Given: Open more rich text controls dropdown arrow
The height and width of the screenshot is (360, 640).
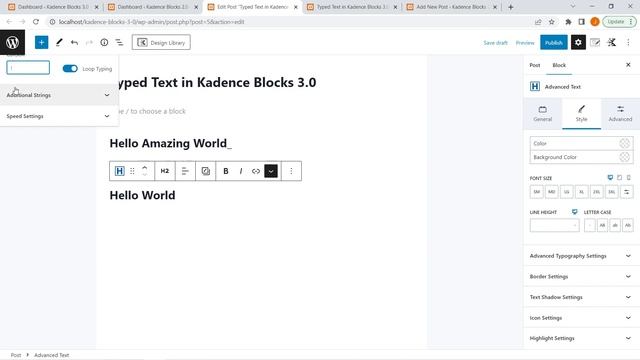Looking at the screenshot, I should point(271,171).
